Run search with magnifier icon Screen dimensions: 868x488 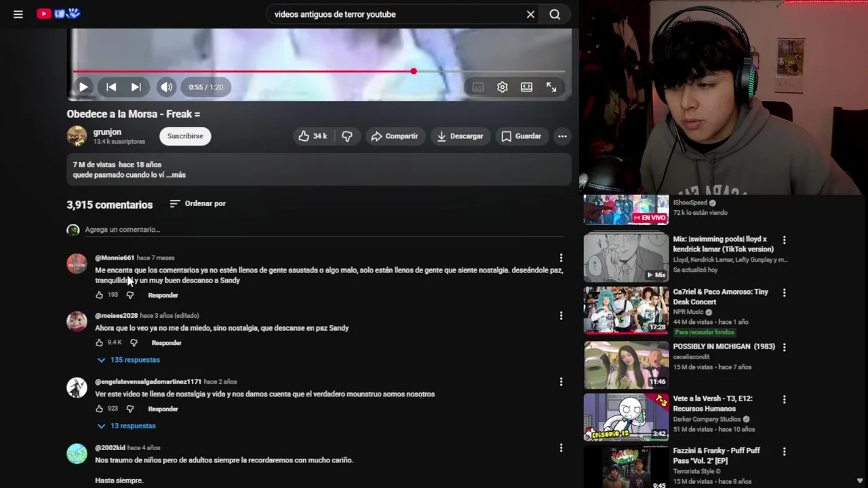pyautogui.click(x=555, y=14)
